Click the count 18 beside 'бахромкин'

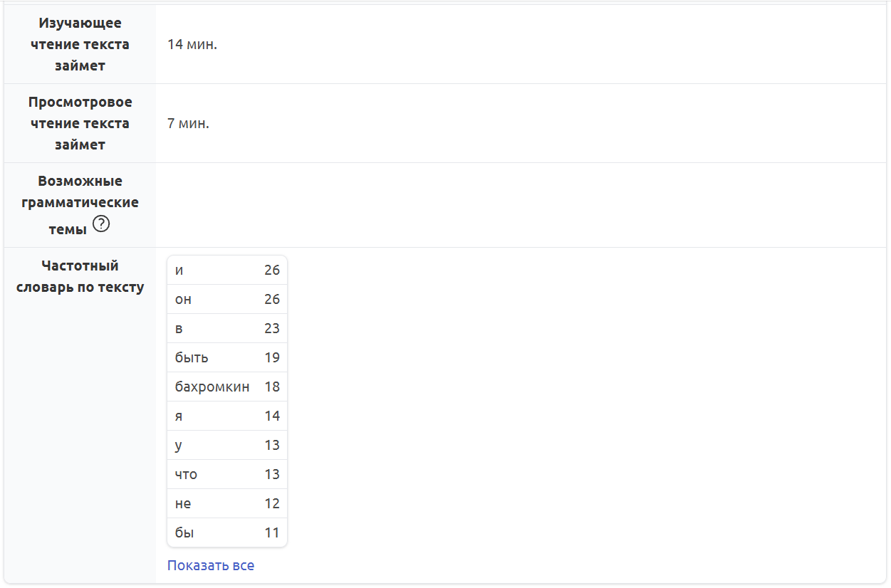pyautogui.click(x=272, y=387)
